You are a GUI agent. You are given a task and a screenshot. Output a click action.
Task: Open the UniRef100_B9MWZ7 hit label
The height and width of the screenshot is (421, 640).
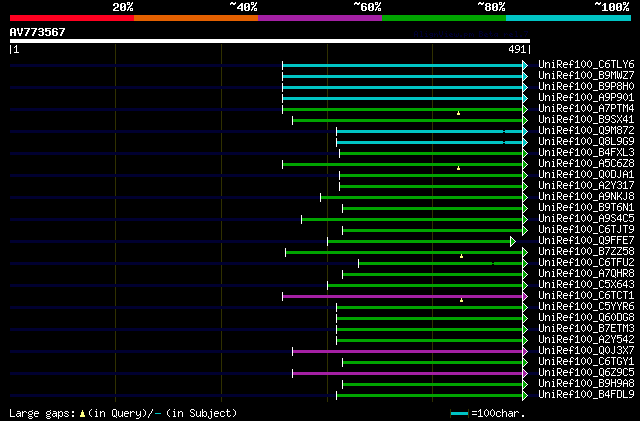(x=586, y=76)
